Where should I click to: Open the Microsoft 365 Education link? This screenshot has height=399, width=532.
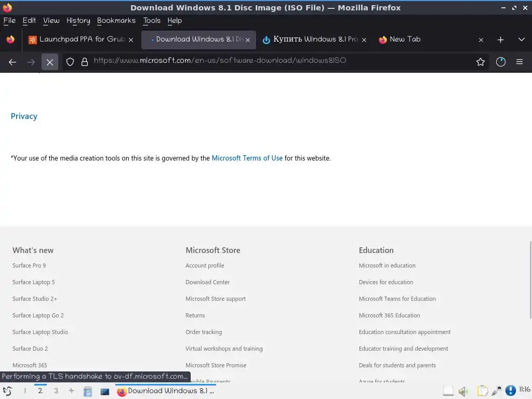tap(390, 315)
